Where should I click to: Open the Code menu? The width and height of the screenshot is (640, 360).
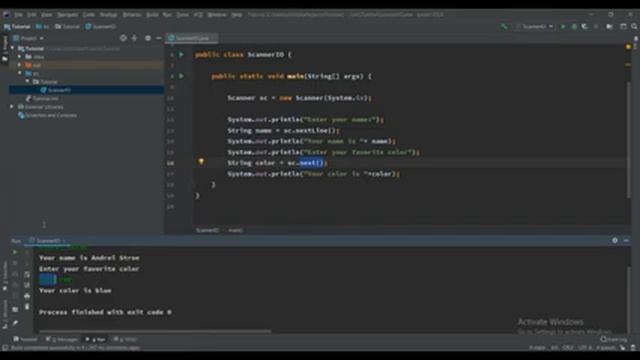(89, 15)
